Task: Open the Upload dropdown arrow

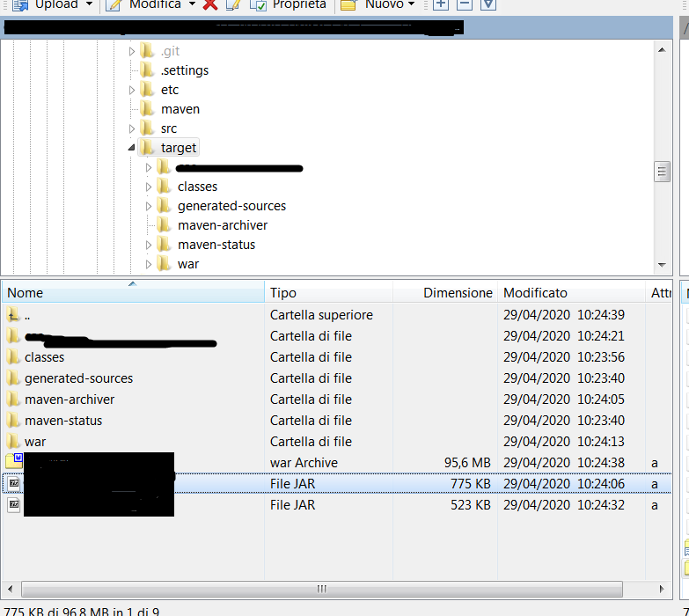Action: 89,4
